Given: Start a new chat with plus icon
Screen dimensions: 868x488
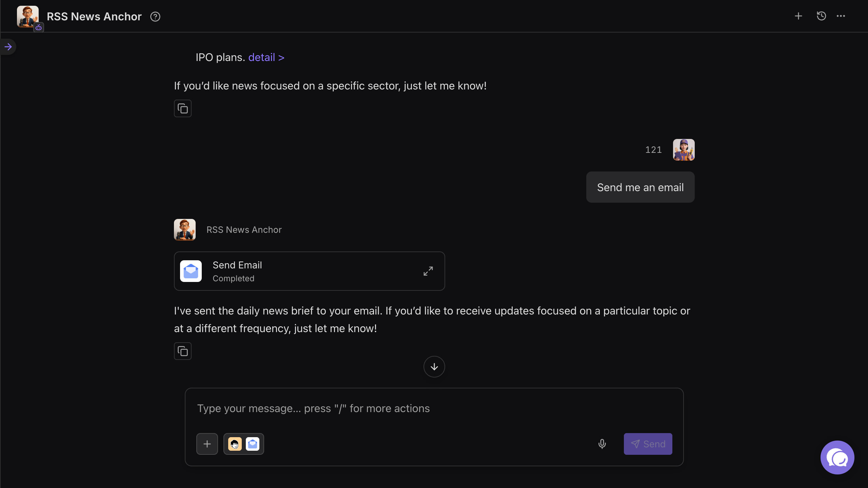Looking at the screenshot, I should pos(798,16).
